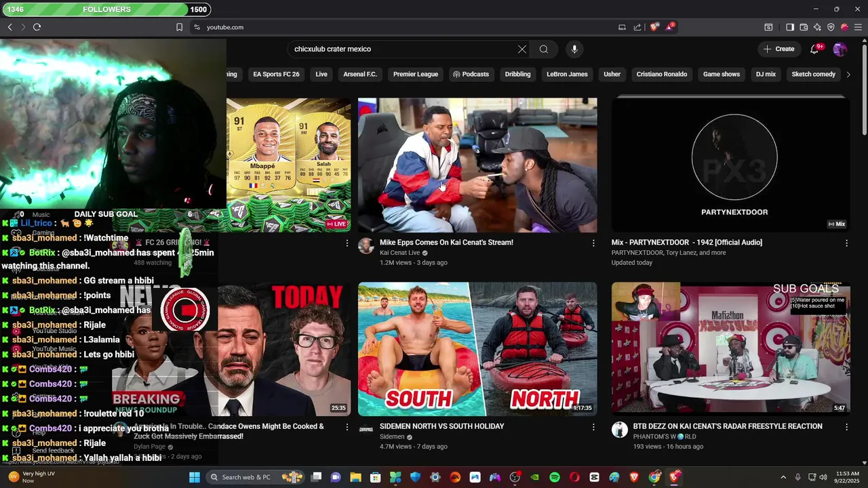Screen dimensions: 868x488
Task: Select the DJ mix chip
Action: point(766,74)
